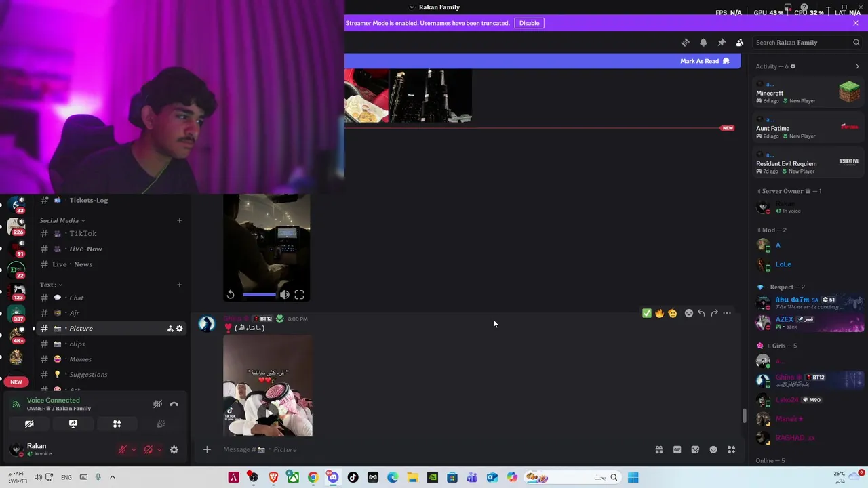The height and width of the screenshot is (488, 868).
Task: Collapse the Social Media category
Action: (x=62, y=220)
